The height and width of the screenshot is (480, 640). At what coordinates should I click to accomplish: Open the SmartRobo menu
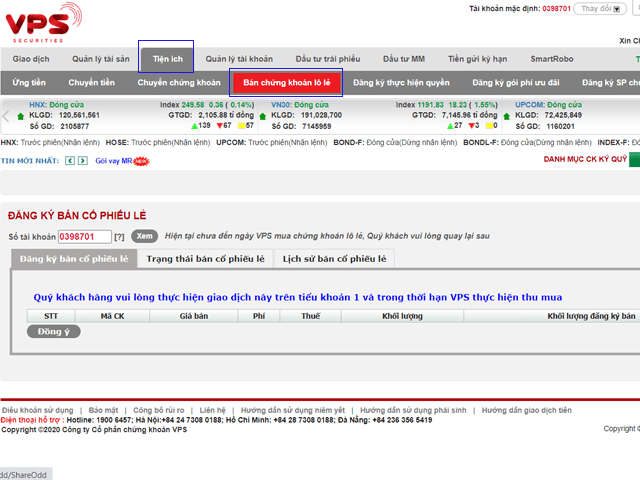pos(554,59)
